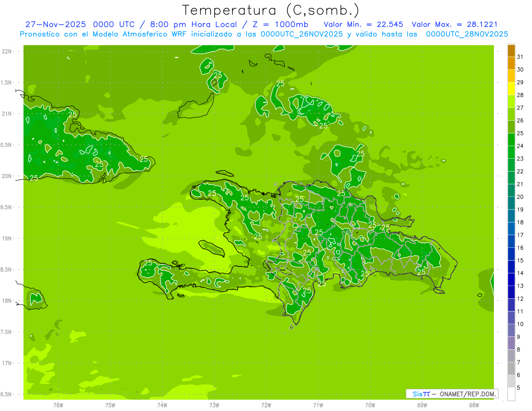This screenshot has width=532, height=411.
Task: Click the 21N latitude axis label
Action: pos(7,114)
